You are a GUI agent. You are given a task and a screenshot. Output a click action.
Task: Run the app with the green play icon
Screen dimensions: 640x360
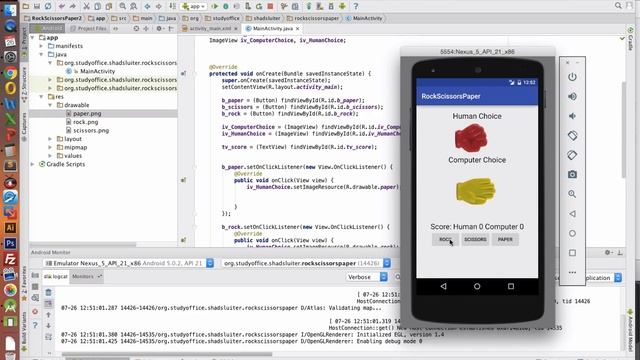[x=215, y=6]
